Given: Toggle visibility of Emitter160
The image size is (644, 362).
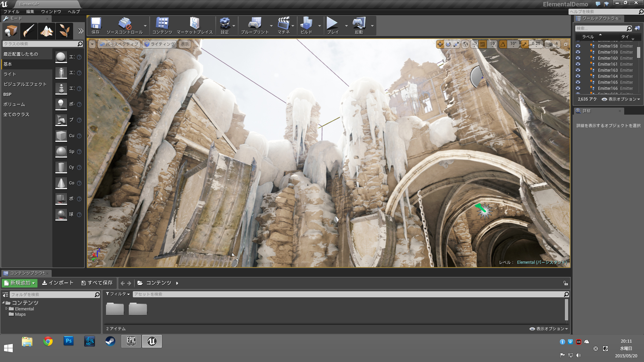Looking at the screenshot, I should pyautogui.click(x=578, y=58).
